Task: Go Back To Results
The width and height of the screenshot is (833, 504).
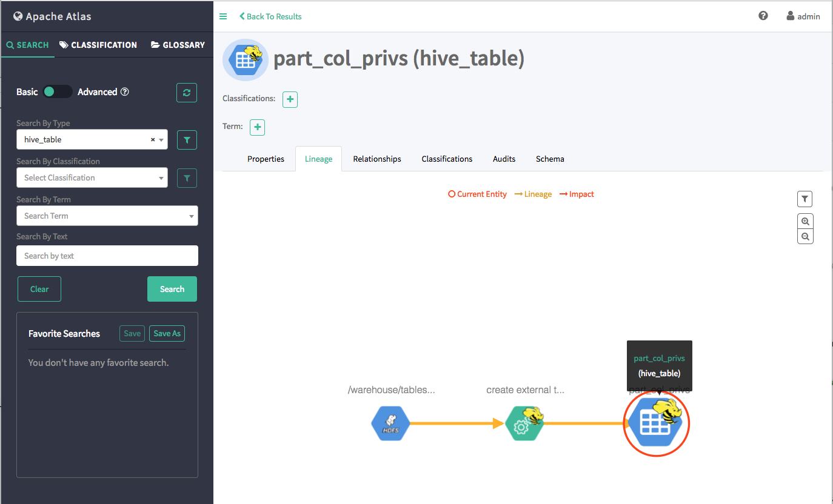Action: pyautogui.click(x=270, y=16)
